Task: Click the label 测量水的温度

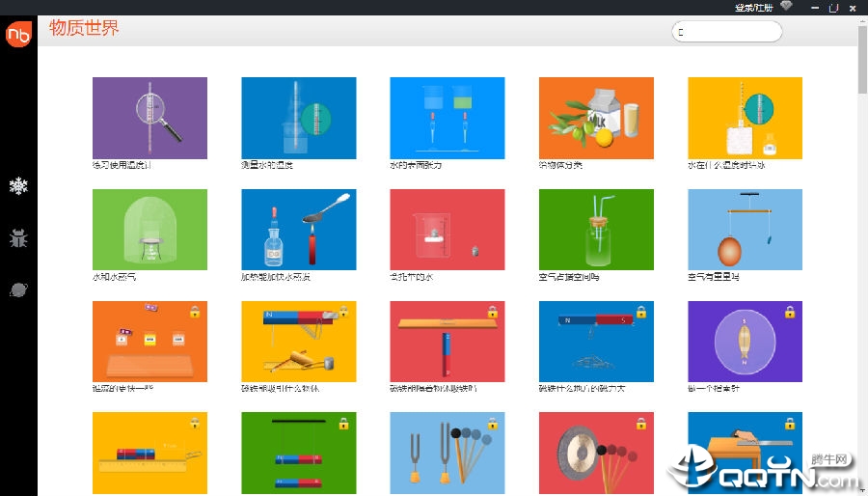Action: 267,165
